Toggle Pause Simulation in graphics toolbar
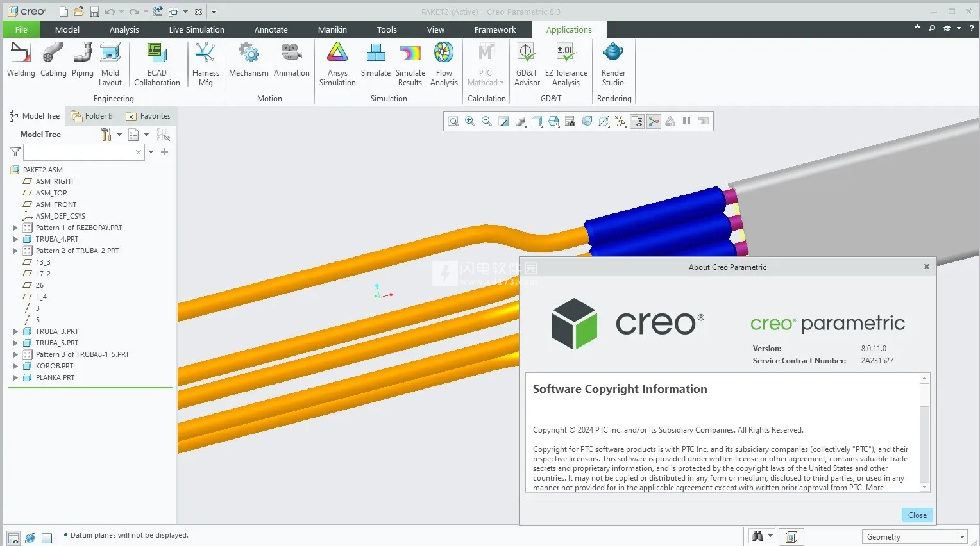The height and width of the screenshot is (546, 980). (687, 121)
